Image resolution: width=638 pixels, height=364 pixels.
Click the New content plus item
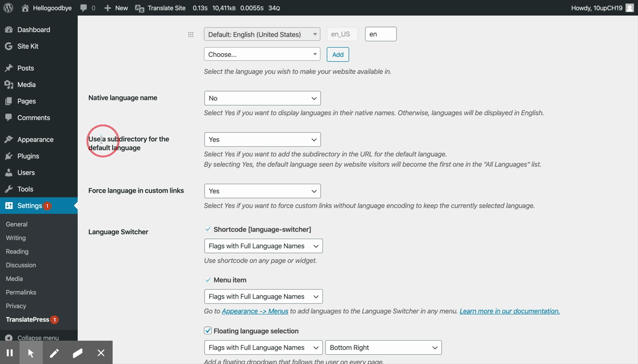[x=116, y=8]
